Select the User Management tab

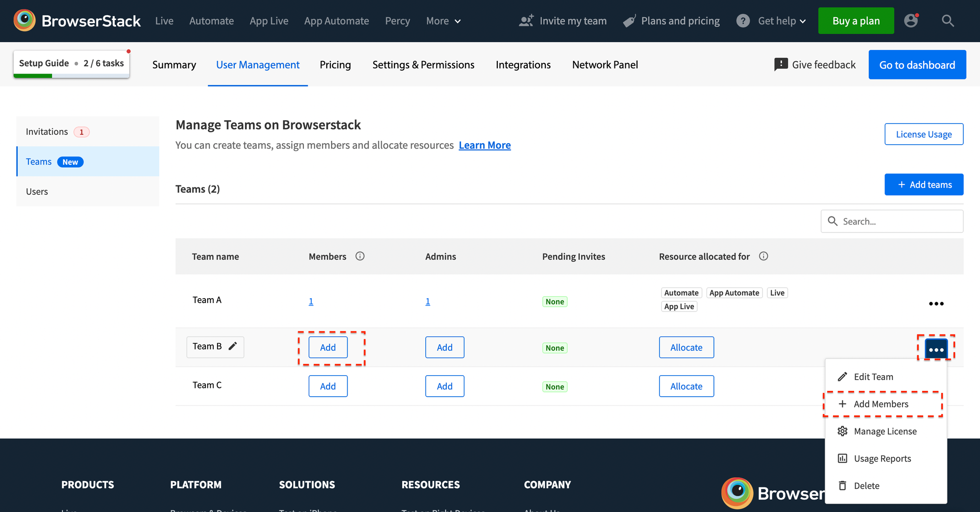point(258,65)
